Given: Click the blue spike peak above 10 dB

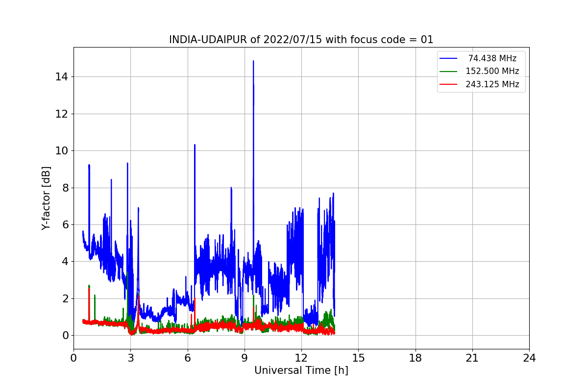Looking at the screenshot, I should coord(195,145).
